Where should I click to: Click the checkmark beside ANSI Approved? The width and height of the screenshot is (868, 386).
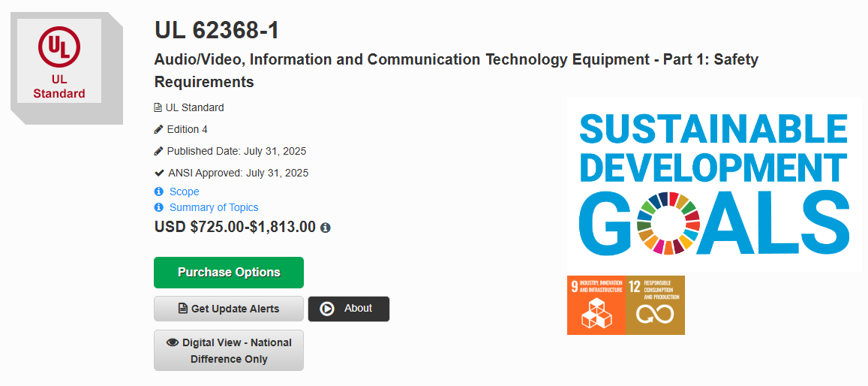click(160, 173)
